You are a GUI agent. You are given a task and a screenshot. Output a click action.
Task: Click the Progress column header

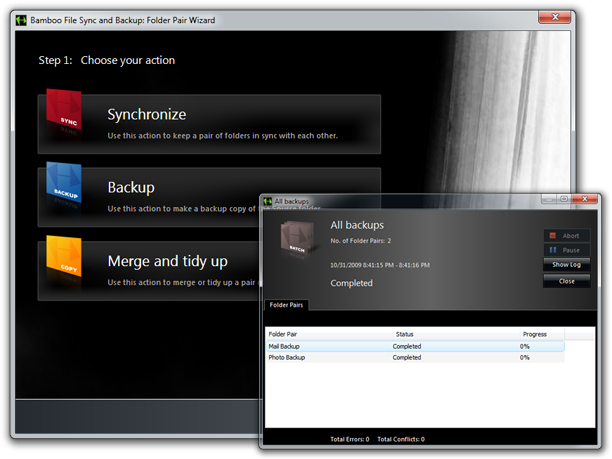(535, 334)
